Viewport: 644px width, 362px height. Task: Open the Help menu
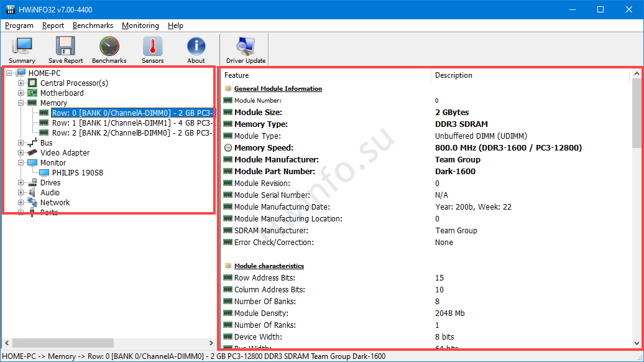click(175, 26)
